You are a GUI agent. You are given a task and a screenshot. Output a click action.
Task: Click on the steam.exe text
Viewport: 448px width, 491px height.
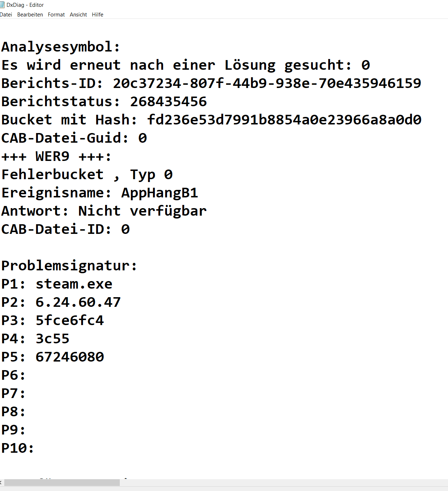coord(74,284)
